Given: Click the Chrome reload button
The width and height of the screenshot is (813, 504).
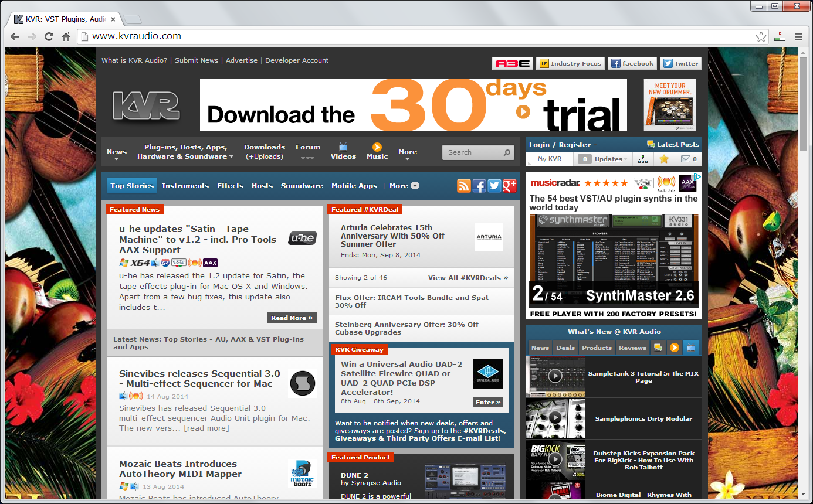Looking at the screenshot, I should pyautogui.click(x=49, y=36).
